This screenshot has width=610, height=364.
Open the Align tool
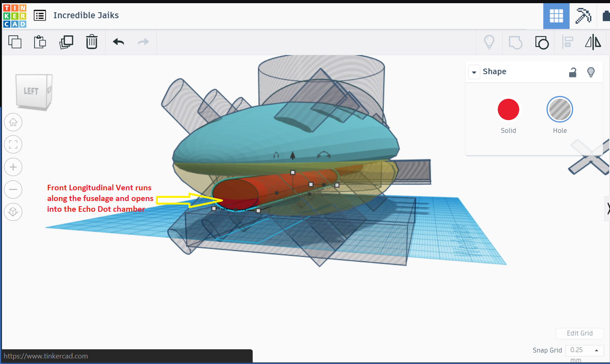[568, 42]
